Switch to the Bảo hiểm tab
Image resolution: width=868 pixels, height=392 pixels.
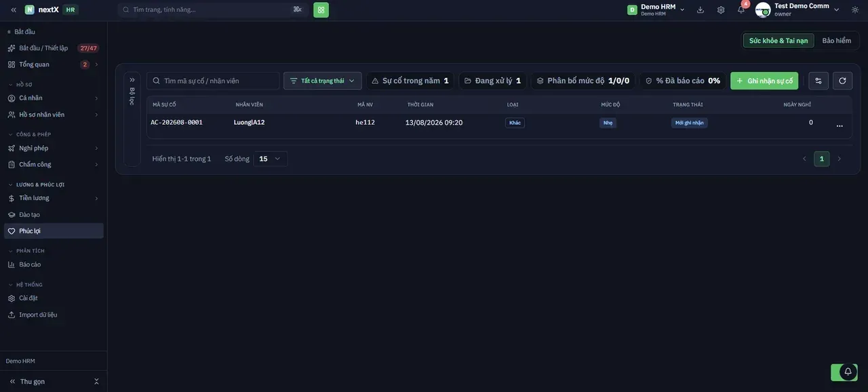tap(837, 41)
